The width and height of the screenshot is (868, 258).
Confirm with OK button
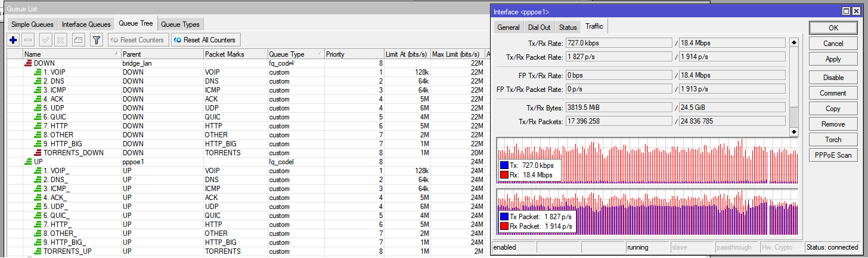833,27
